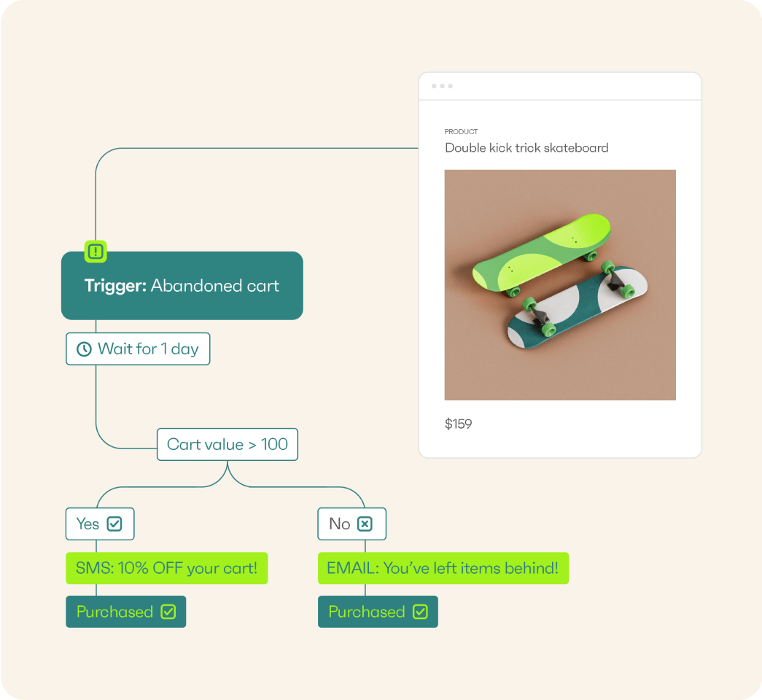The width and height of the screenshot is (762, 700).
Task: Open the Wait for 1 day step
Action: 138,349
